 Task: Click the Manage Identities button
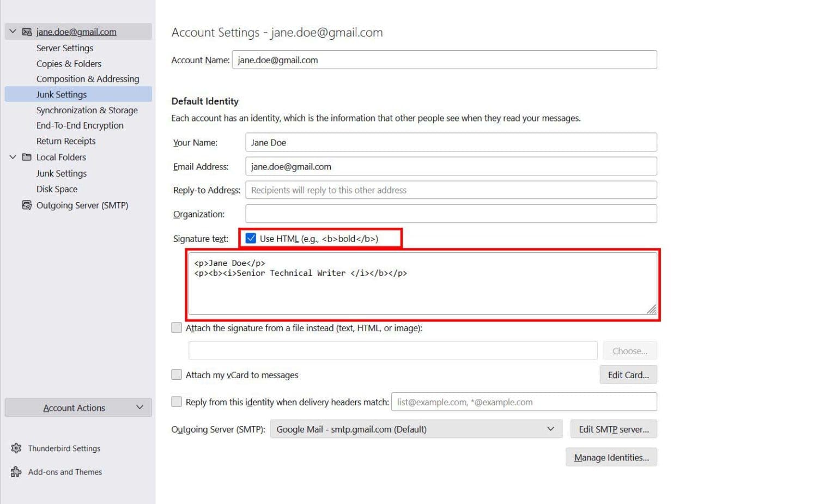coord(611,457)
